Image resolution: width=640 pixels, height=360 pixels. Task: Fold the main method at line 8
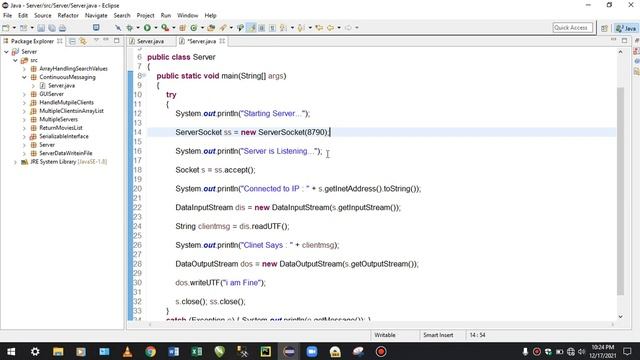click(144, 75)
